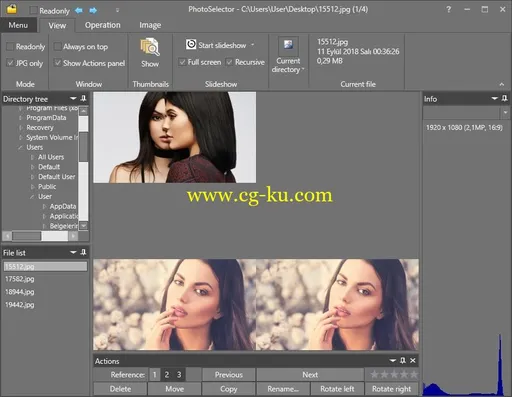Open Actions panel options dropdown
This screenshot has width=512, height=397.
393,361
